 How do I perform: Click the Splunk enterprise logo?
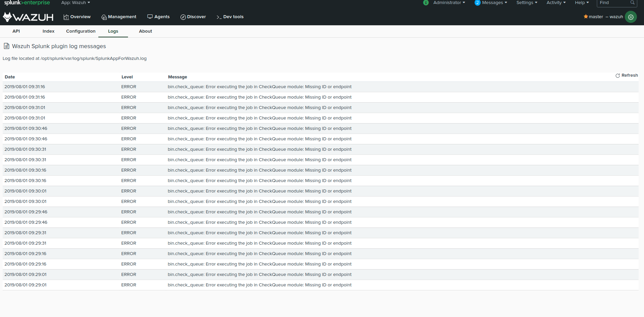tap(27, 3)
